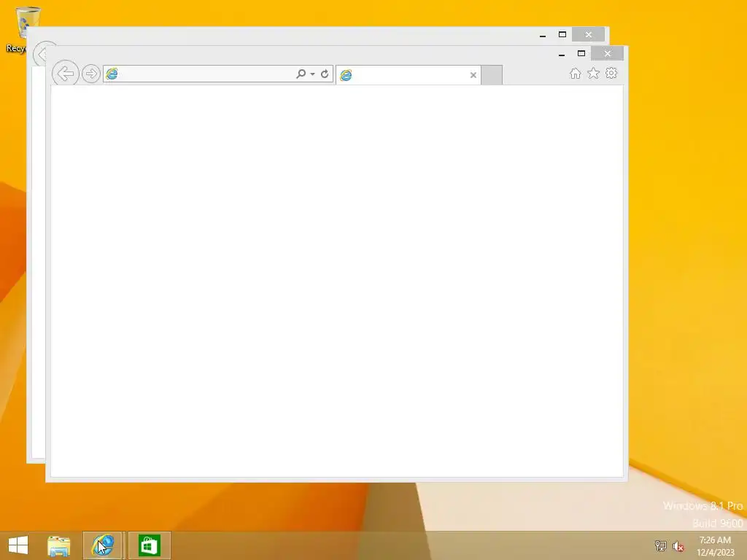Viewport: 747px width, 560px height.
Task: Click the muted volume tray icon
Action: point(678,546)
